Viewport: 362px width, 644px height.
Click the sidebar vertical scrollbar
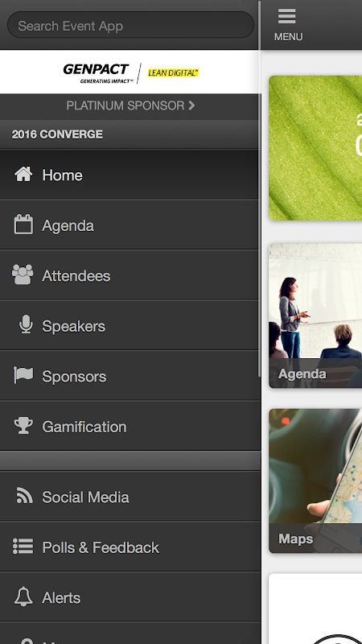click(259, 189)
